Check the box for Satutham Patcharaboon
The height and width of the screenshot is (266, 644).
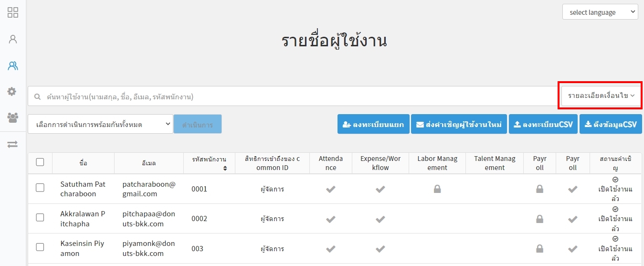pos(40,188)
